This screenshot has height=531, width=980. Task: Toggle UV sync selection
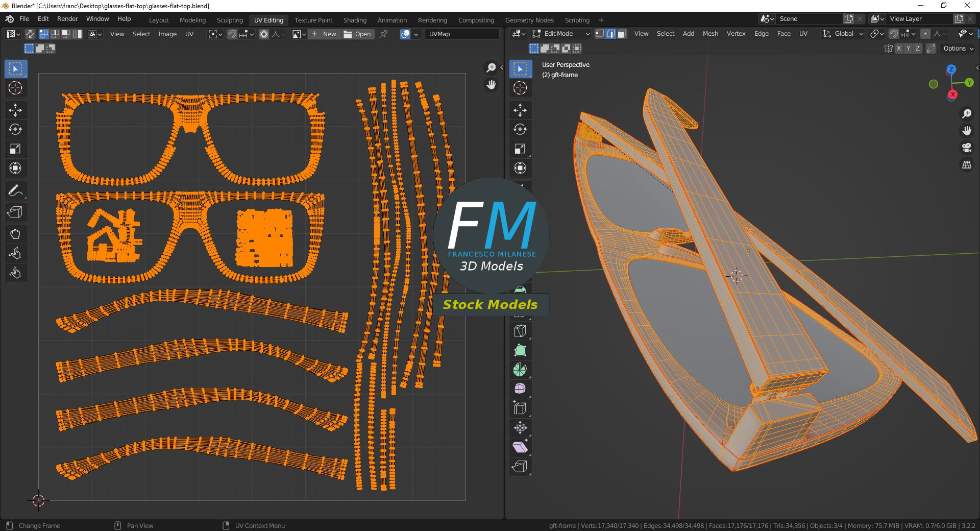pos(30,34)
